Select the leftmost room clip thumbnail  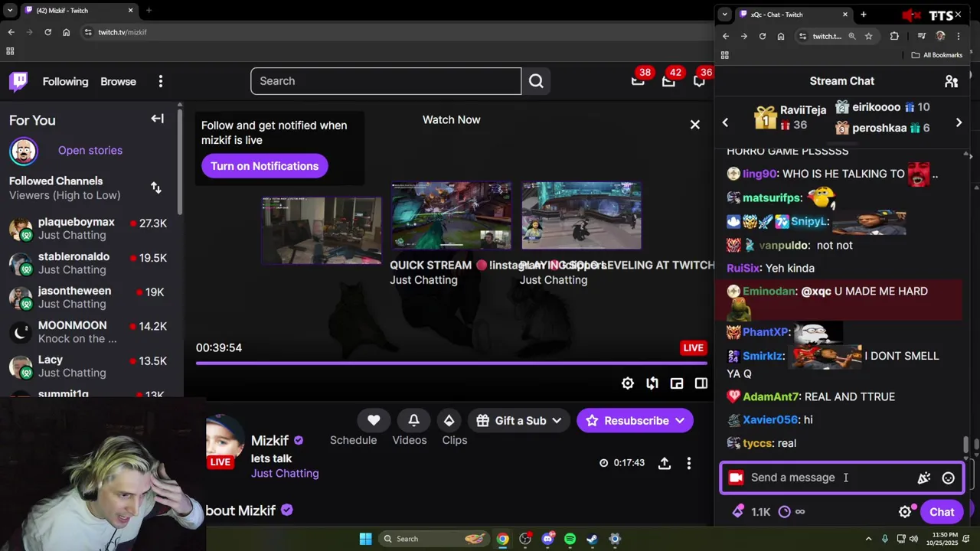point(322,230)
